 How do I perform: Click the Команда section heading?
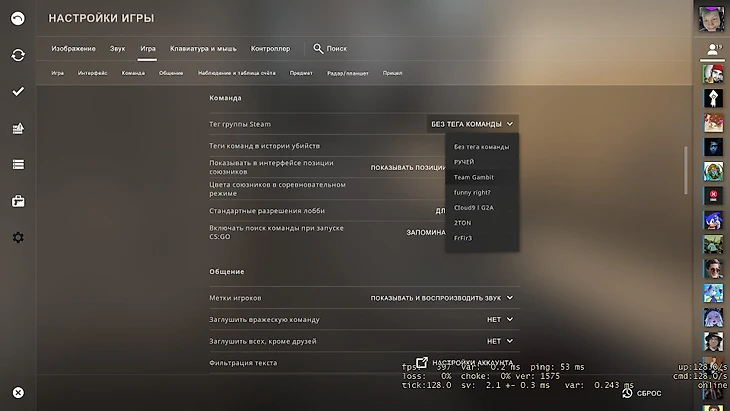pyautogui.click(x=225, y=98)
